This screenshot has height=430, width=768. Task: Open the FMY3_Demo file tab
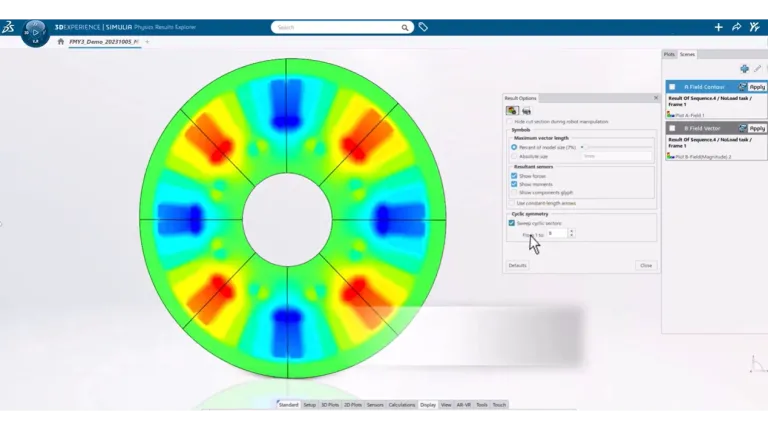[x=104, y=42]
